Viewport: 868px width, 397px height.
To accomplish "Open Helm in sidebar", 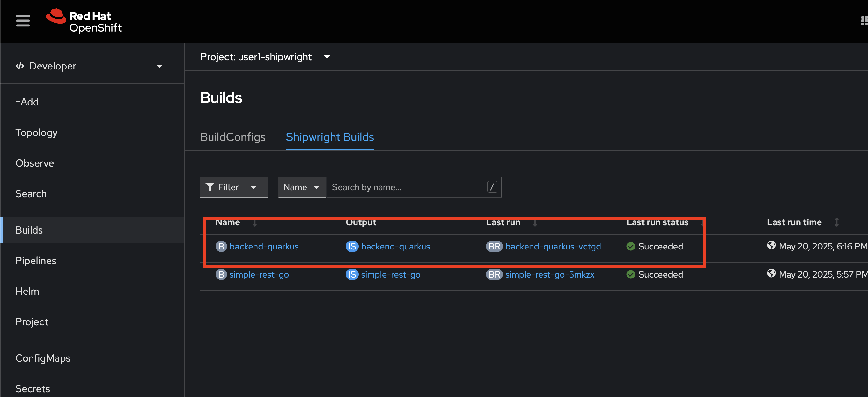I will (x=27, y=291).
